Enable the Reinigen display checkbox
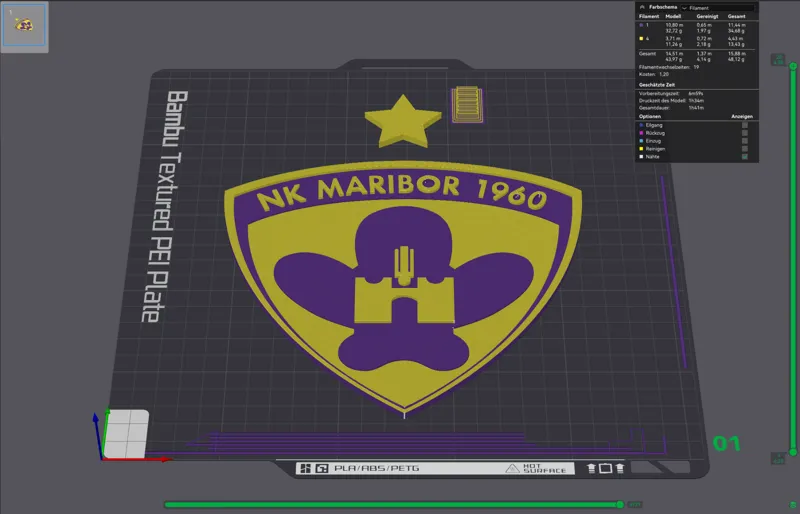The width and height of the screenshot is (800, 514). coord(745,149)
